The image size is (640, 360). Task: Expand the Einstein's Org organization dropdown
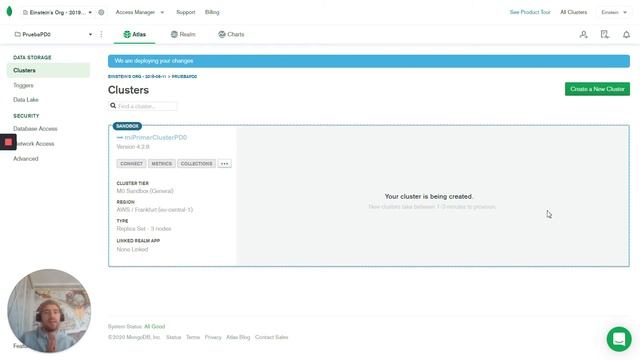click(58, 12)
